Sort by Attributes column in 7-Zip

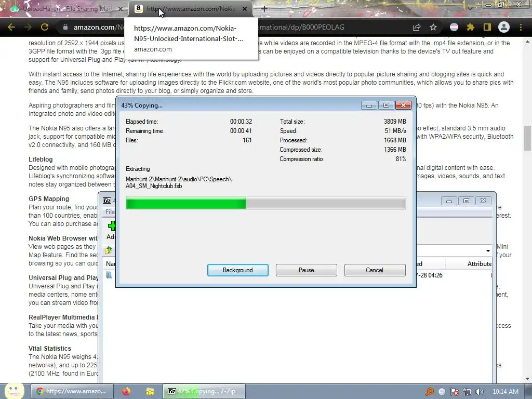point(480,264)
